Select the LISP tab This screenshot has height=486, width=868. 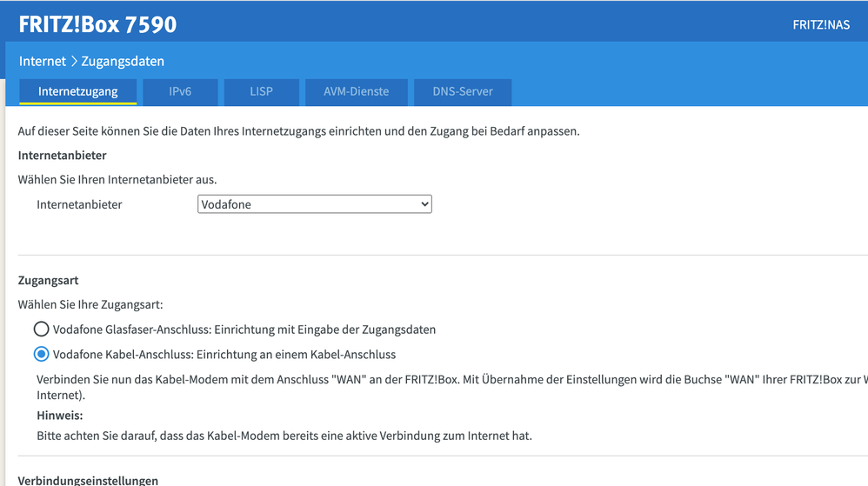261,91
